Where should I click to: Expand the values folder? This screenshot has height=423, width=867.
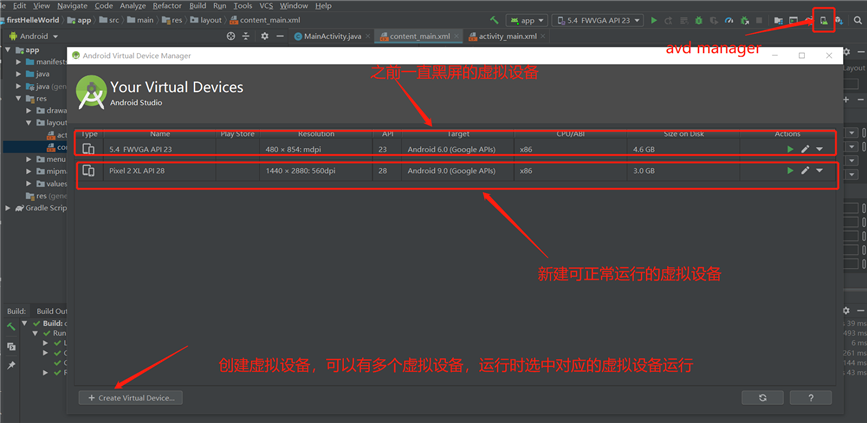click(x=29, y=184)
